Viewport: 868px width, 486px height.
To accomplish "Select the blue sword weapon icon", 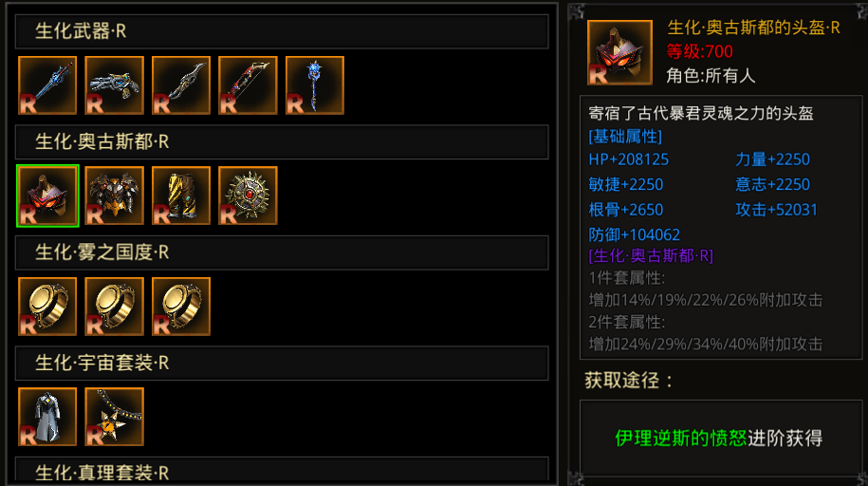I will click(x=47, y=85).
